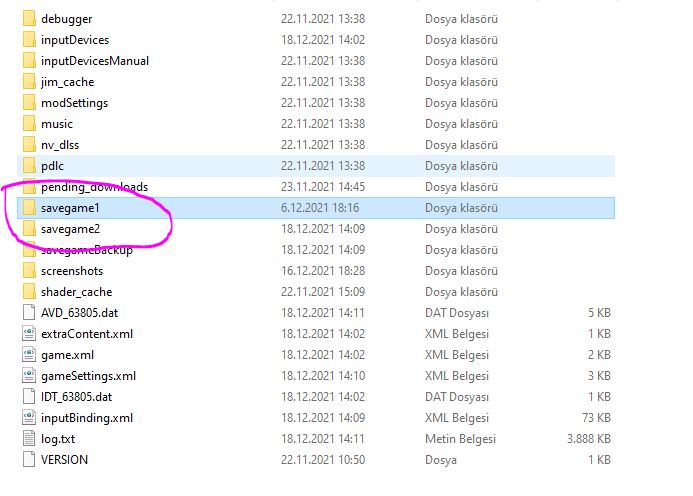
Task: Select the modSettings folder name
Action: (75, 103)
